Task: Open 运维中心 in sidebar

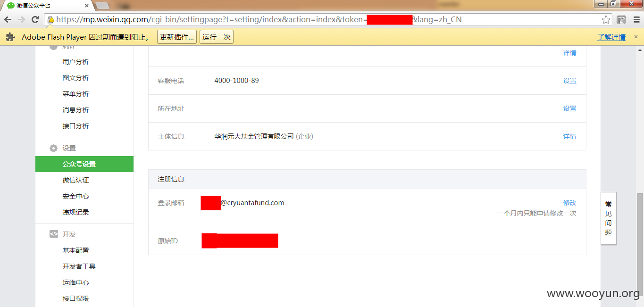Action: click(x=75, y=282)
